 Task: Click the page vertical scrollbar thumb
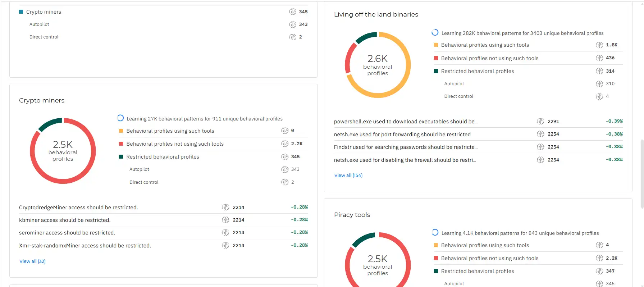(642, 174)
